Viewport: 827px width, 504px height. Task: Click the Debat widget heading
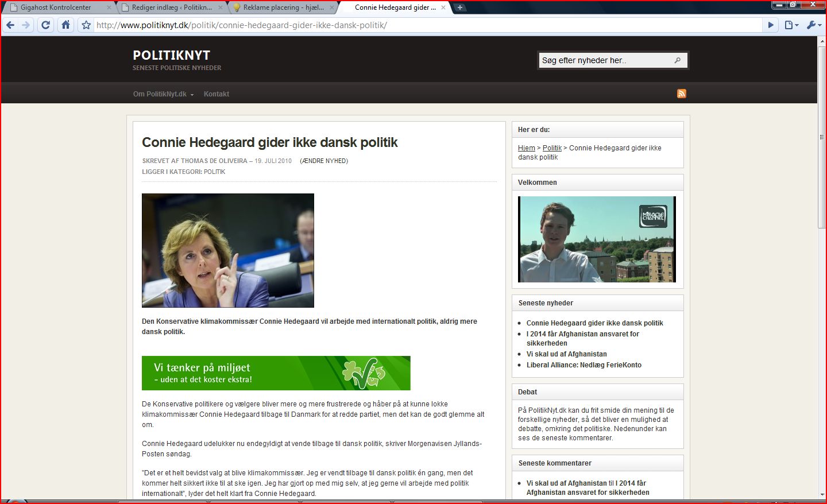point(528,392)
